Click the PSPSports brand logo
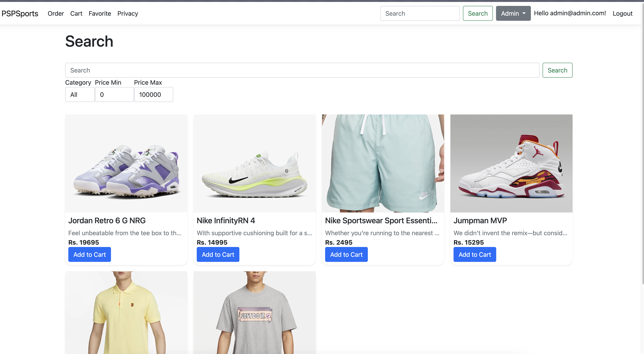The width and height of the screenshot is (644, 354). (20, 14)
